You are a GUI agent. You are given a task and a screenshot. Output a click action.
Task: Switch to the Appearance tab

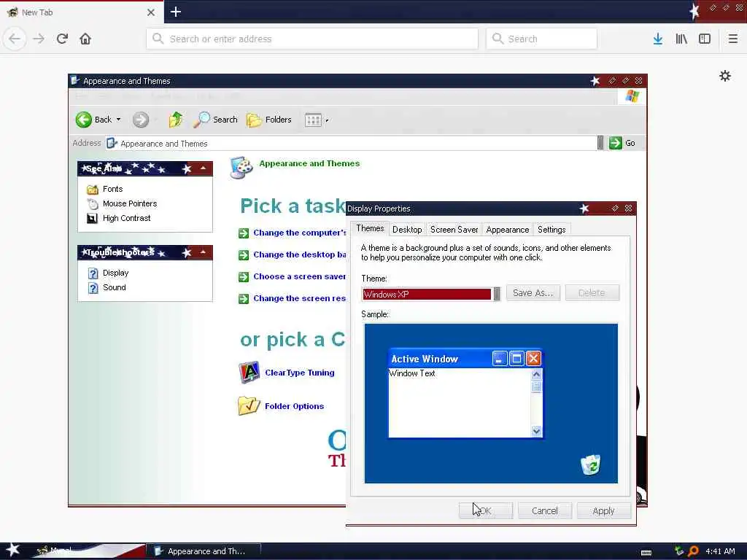[508, 230]
